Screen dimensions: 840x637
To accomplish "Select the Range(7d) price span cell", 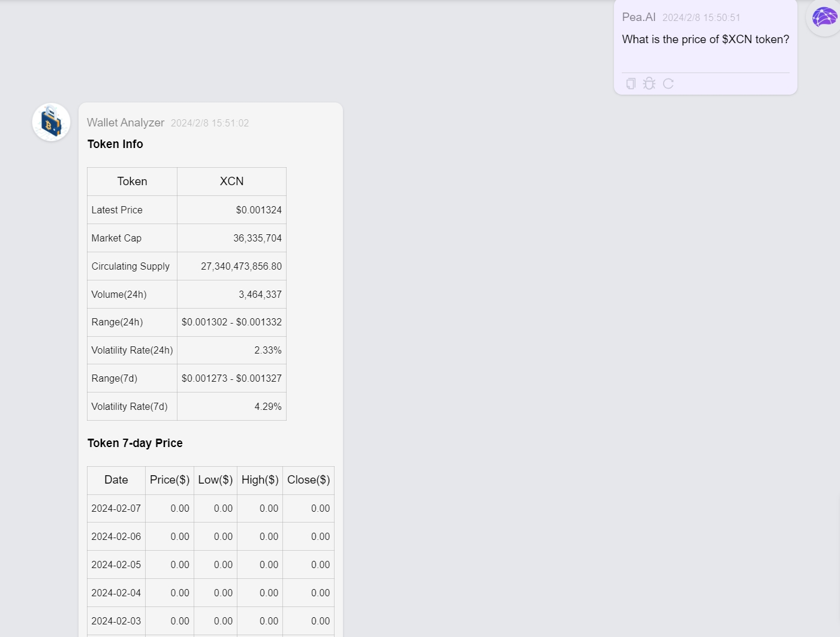I will coord(231,378).
